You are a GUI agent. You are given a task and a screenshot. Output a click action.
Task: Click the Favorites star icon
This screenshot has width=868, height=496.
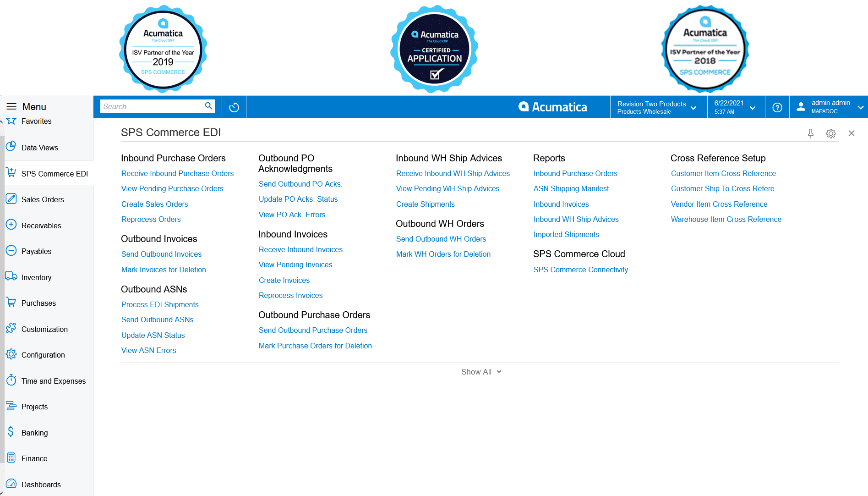click(11, 121)
